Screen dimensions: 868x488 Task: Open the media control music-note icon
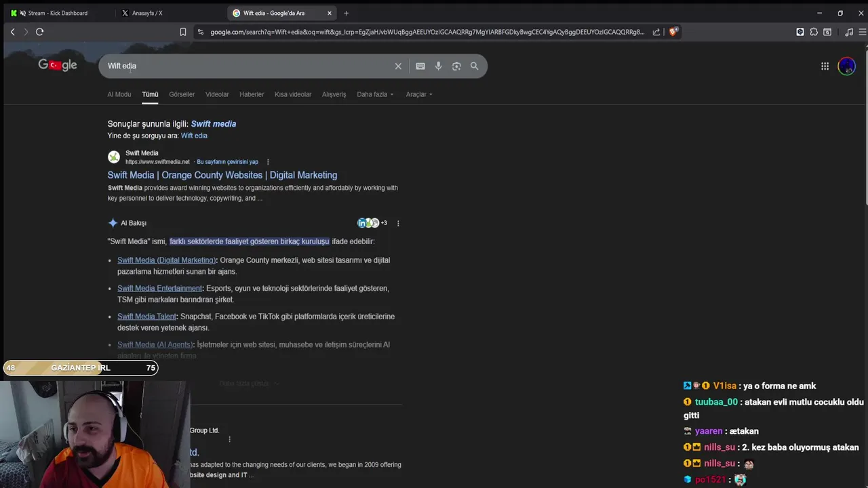click(x=849, y=32)
